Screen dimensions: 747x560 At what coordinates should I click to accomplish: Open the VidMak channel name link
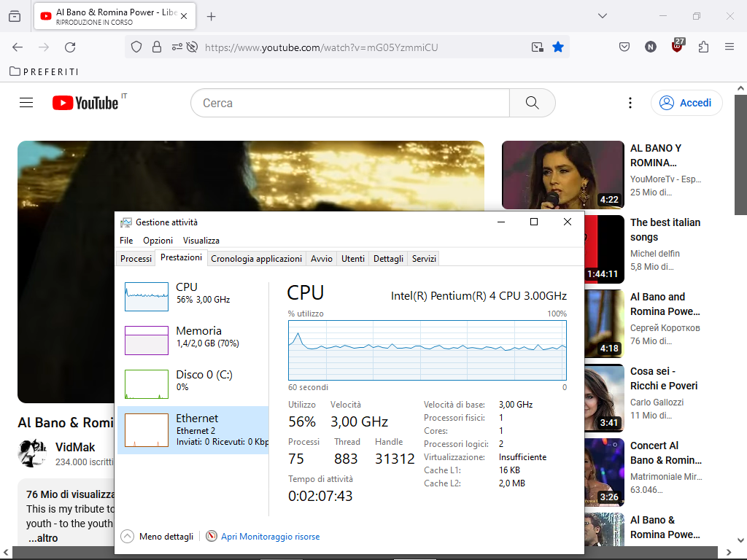[x=75, y=447]
